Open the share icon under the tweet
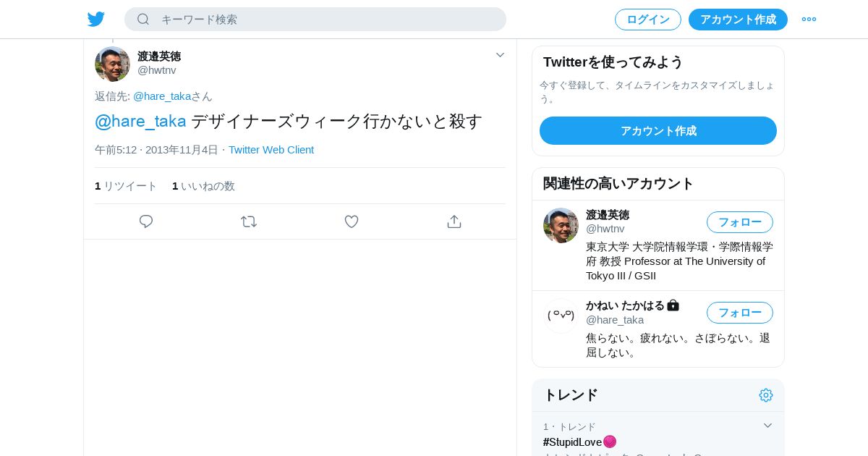Viewport: 868px width, 456px height. click(x=454, y=221)
